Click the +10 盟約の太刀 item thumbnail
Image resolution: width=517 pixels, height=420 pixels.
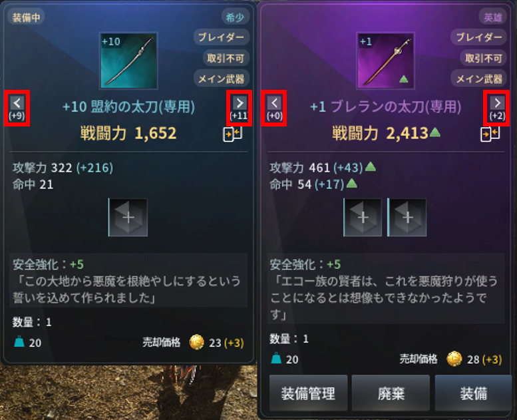(x=128, y=61)
